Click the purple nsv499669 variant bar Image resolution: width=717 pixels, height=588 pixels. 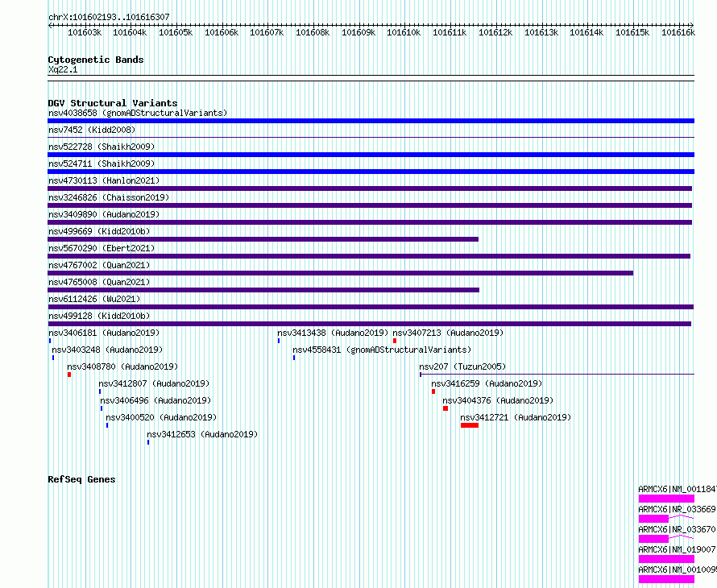click(x=263, y=239)
